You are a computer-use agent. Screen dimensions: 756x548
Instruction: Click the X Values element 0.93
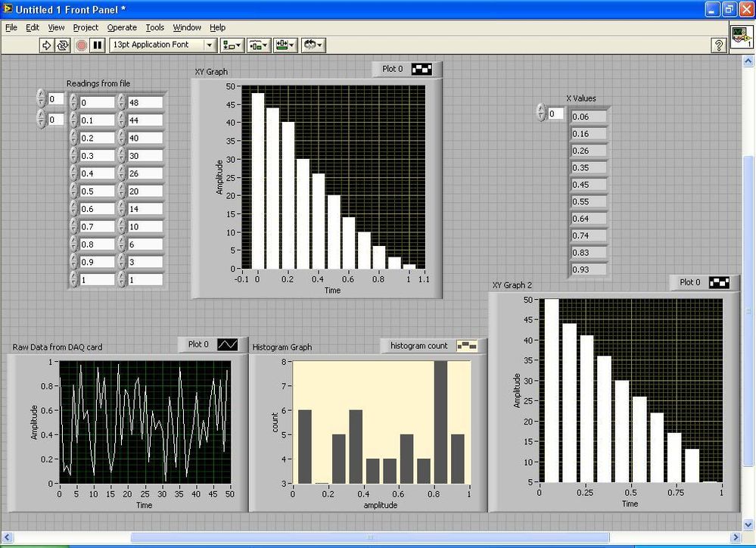point(589,269)
